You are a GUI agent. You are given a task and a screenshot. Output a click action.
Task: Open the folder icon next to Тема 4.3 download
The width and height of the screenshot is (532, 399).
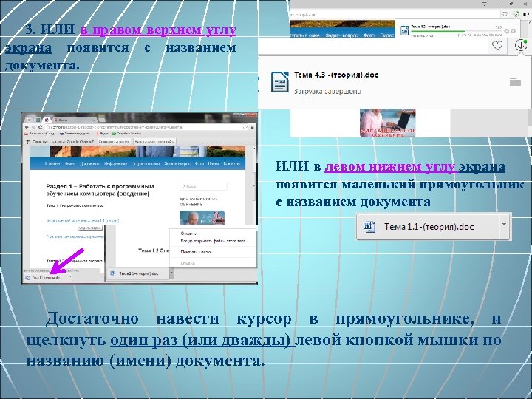point(515,82)
